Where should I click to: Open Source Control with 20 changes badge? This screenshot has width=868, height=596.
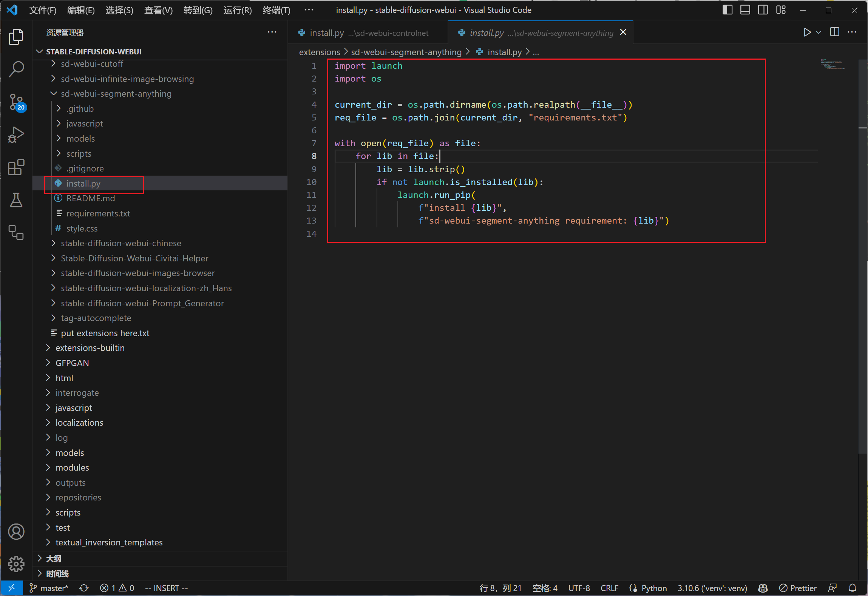[x=17, y=102]
